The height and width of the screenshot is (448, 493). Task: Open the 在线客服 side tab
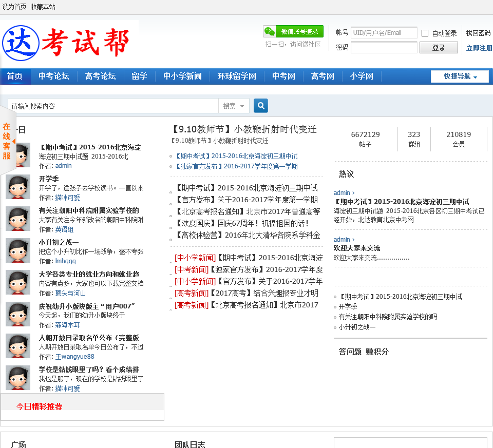[x=7, y=141]
